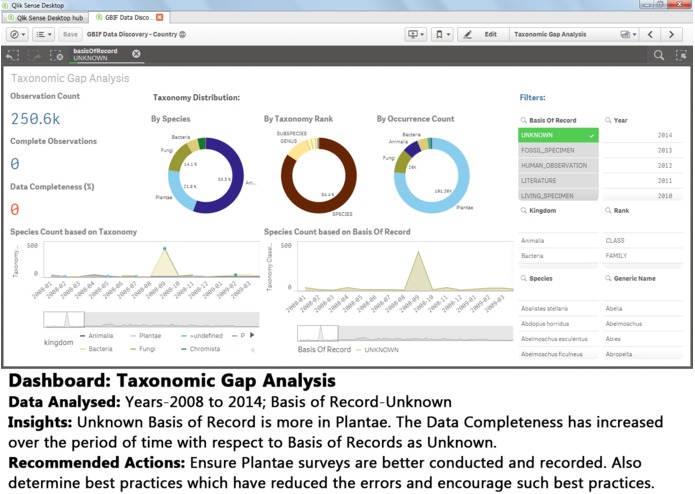Viewport: 695px width, 494px height.
Task: Click the UNKNOWN basis of record legend entry
Action: pos(377,350)
